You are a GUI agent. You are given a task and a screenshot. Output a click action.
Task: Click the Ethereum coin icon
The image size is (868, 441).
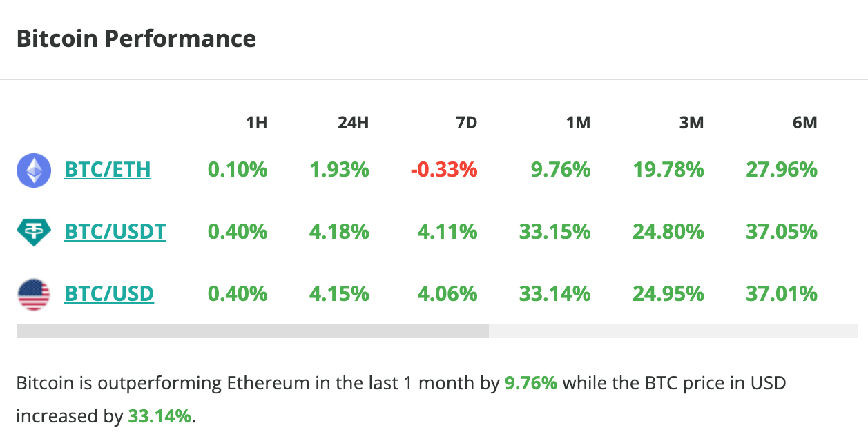(x=34, y=170)
